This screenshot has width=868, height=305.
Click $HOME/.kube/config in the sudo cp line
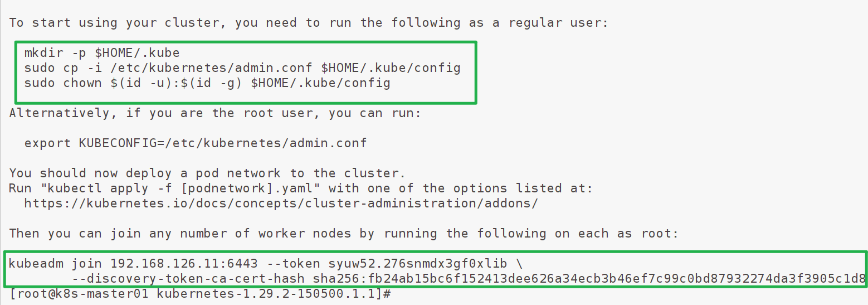coord(391,68)
